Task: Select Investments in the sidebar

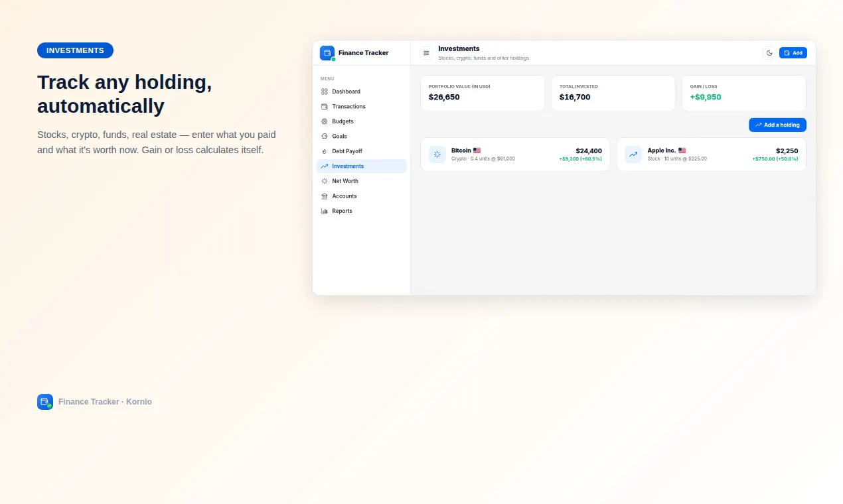Action: click(361, 166)
